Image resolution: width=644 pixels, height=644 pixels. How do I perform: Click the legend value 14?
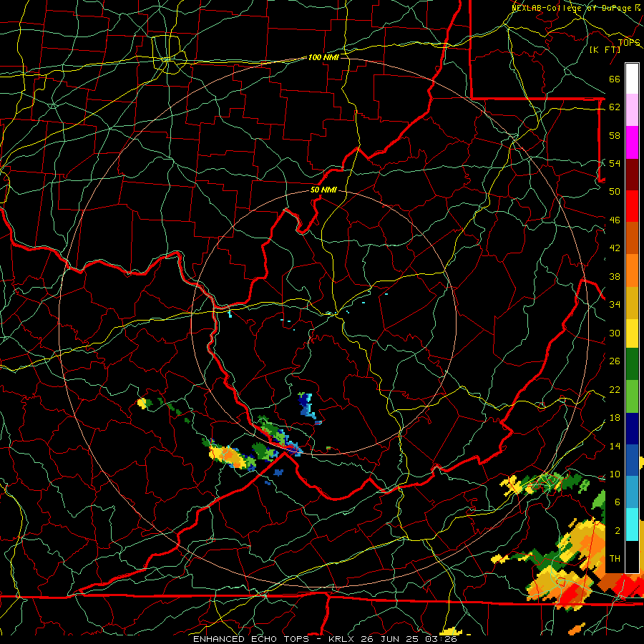[x=615, y=446]
